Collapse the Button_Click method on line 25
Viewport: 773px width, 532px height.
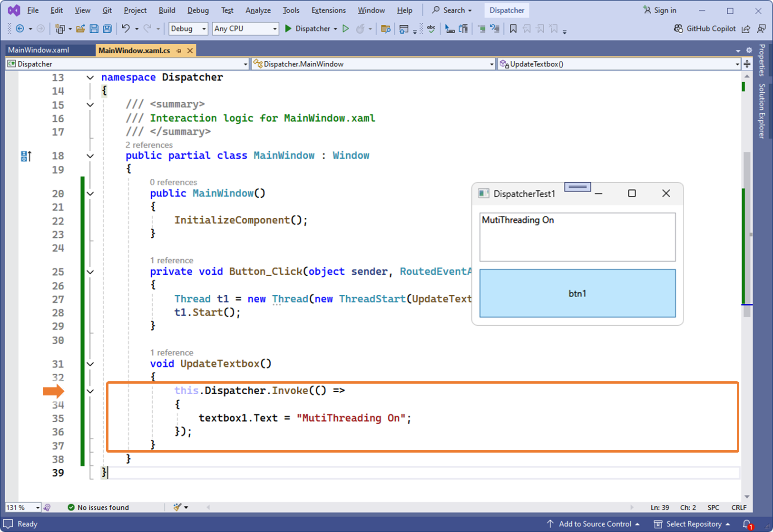click(90, 272)
